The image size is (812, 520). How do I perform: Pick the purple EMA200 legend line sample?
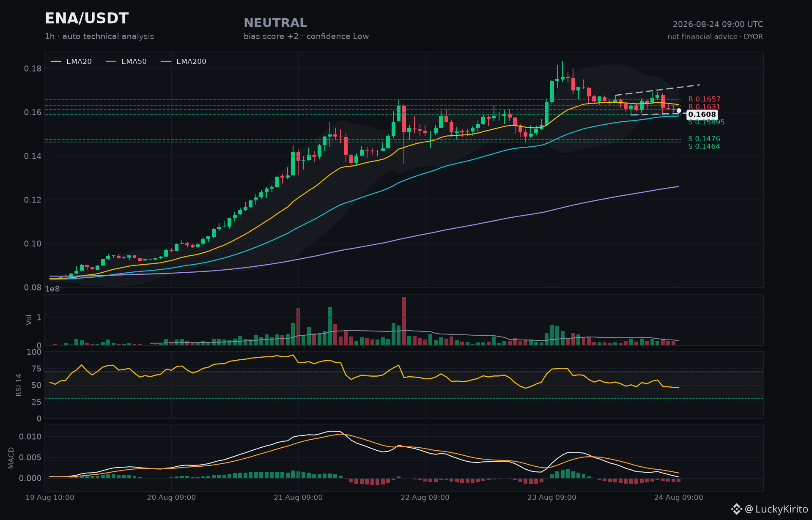(166, 62)
